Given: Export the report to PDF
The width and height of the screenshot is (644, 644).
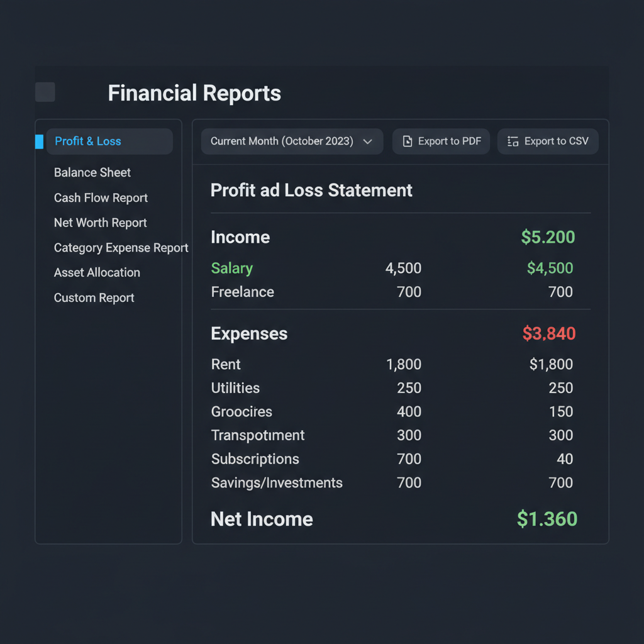Looking at the screenshot, I should coord(441,142).
